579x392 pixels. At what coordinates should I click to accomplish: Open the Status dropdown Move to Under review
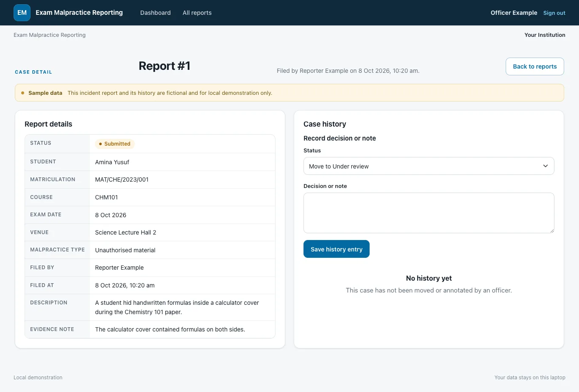tap(429, 166)
